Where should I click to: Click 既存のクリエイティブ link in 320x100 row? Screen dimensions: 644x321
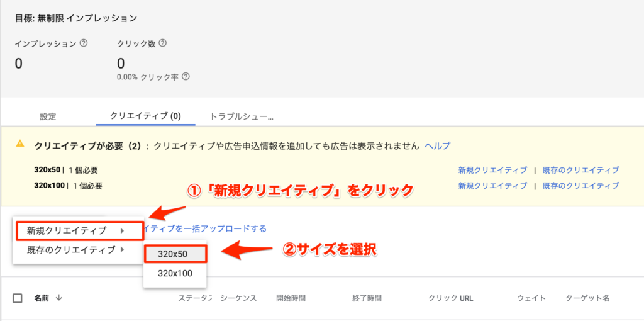pos(580,186)
